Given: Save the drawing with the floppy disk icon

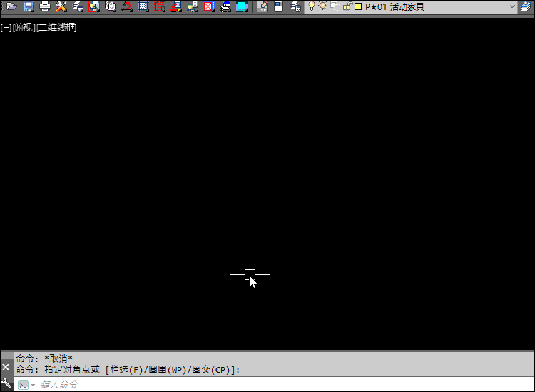Looking at the screenshot, I should 28,6.
